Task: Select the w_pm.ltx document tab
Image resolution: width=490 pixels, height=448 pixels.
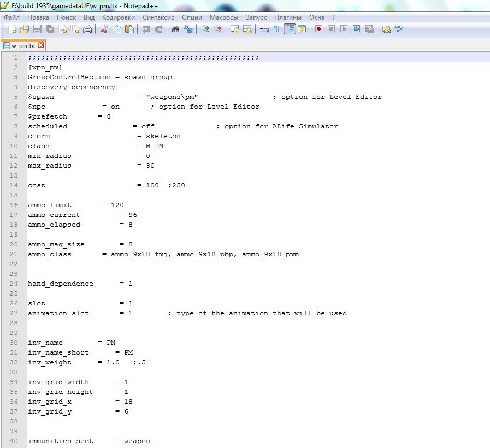Action: coord(23,46)
